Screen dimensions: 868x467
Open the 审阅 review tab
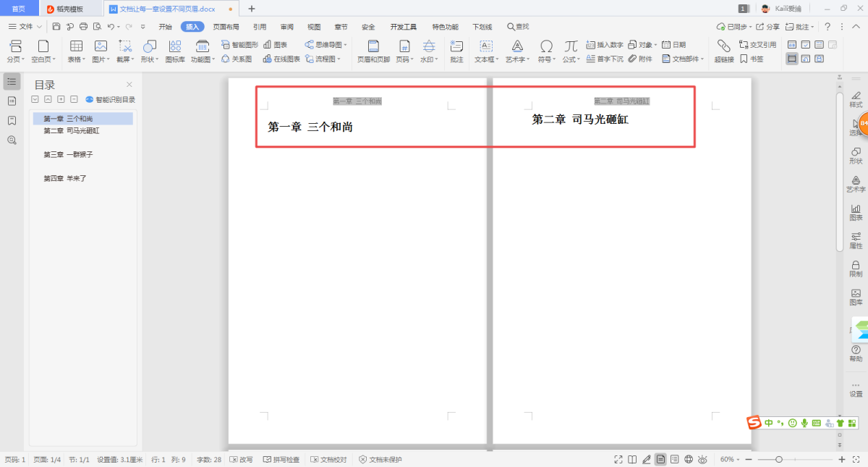pos(287,27)
